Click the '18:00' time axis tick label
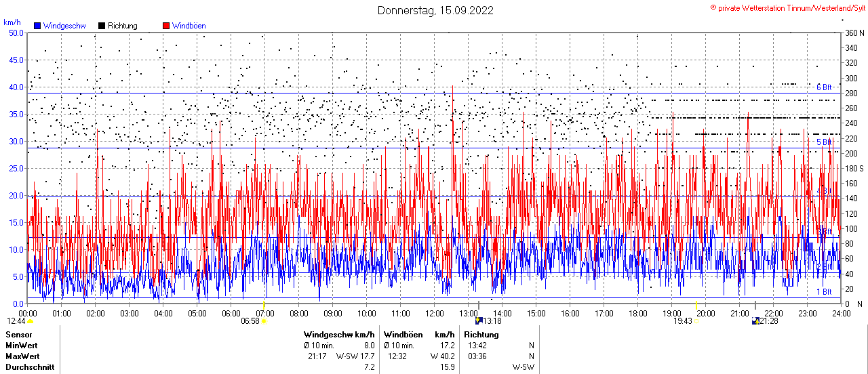 tap(637, 314)
